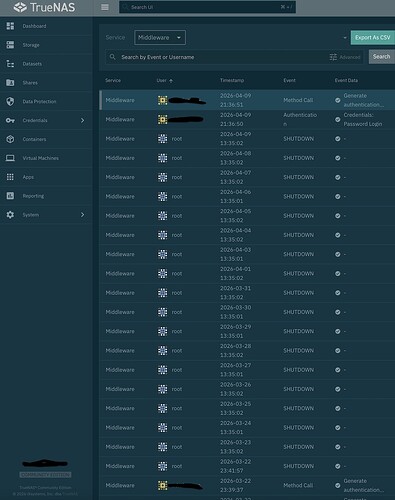Click root user on 2026-03-26 row
The width and height of the screenshot is (395, 500).
coord(177,389)
